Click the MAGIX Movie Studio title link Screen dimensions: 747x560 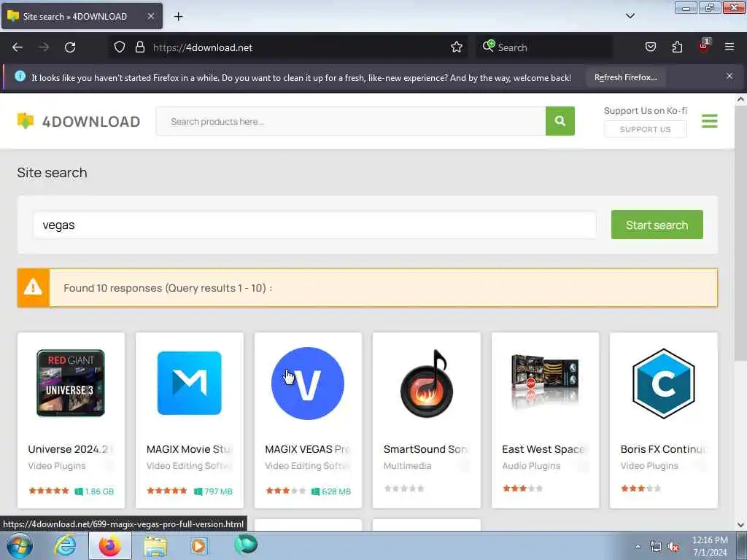point(189,449)
